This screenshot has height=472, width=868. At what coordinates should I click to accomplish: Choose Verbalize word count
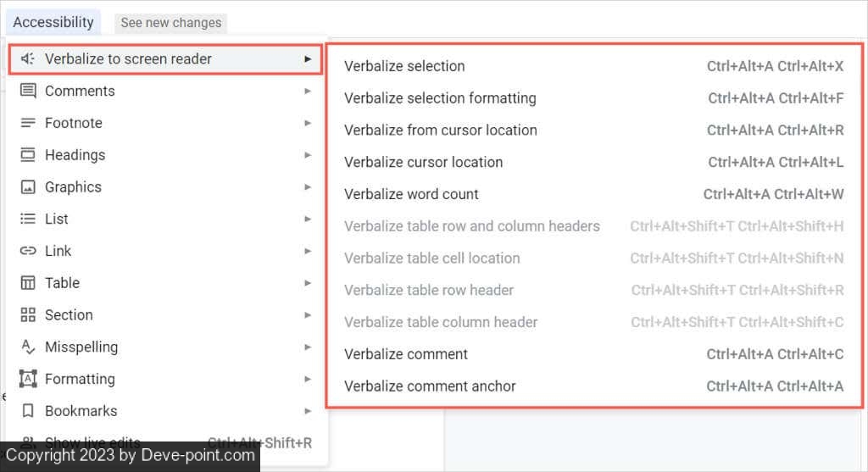click(x=411, y=194)
